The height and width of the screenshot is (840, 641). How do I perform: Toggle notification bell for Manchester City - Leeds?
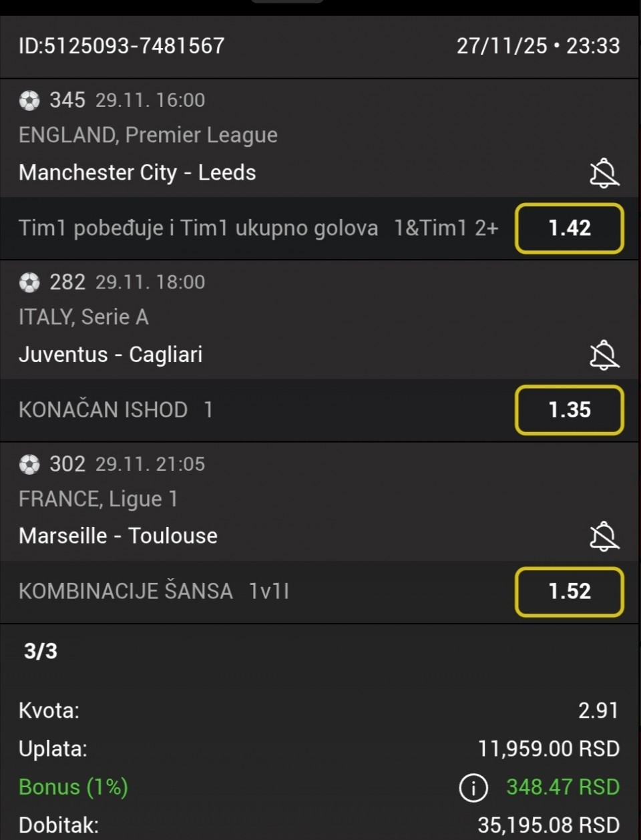pos(604,173)
